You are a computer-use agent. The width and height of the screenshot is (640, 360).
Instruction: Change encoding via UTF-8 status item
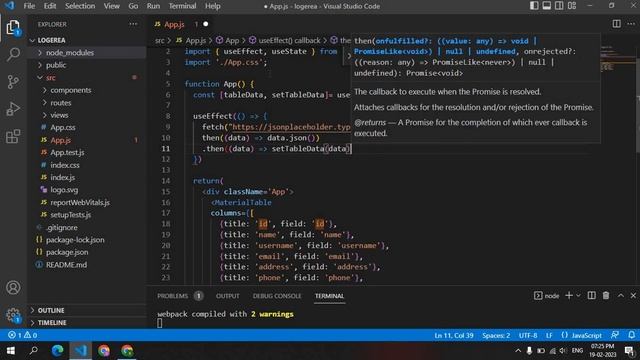[x=528, y=335]
